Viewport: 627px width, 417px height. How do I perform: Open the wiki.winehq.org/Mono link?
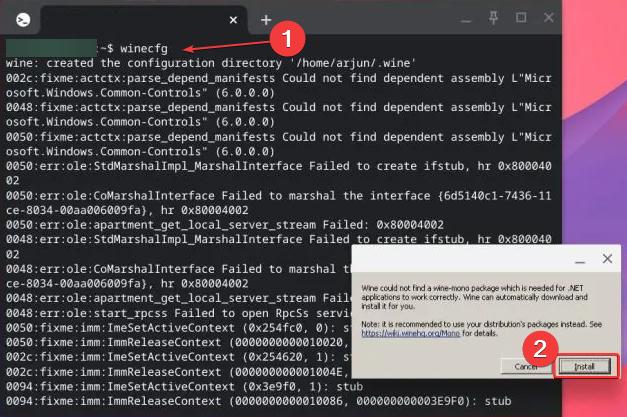click(x=411, y=333)
